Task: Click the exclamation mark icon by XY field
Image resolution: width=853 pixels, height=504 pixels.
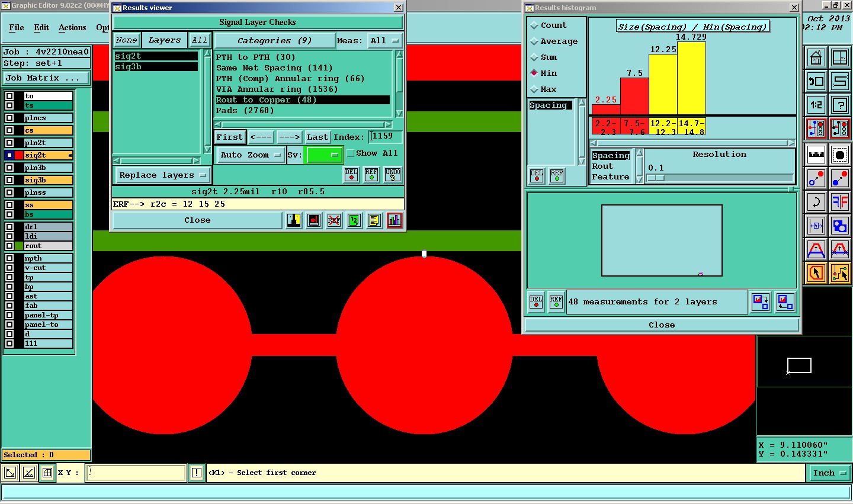Action: (x=197, y=473)
